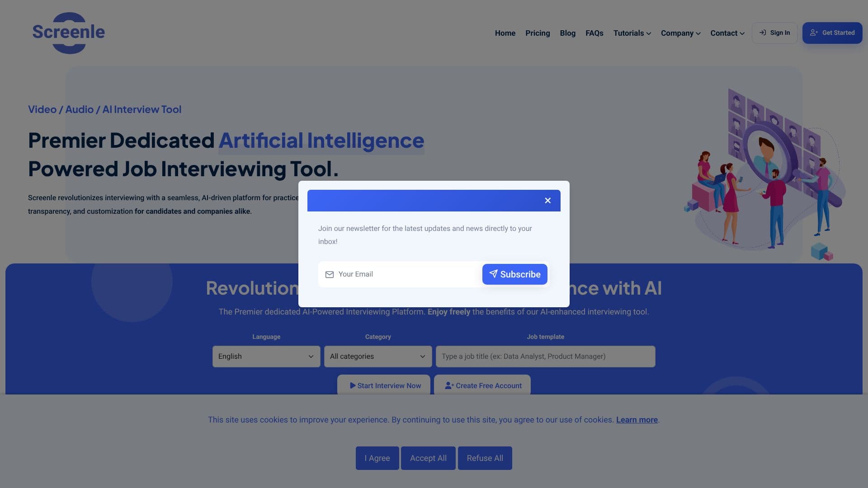Screen dimensions: 868x488
Task: Open the Learn more cookies link
Action: click(x=637, y=420)
